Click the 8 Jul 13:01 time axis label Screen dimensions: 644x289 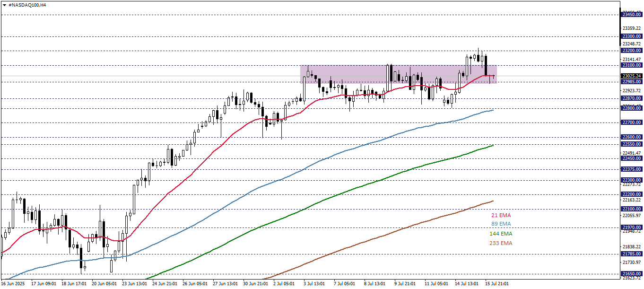tap(375, 283)
